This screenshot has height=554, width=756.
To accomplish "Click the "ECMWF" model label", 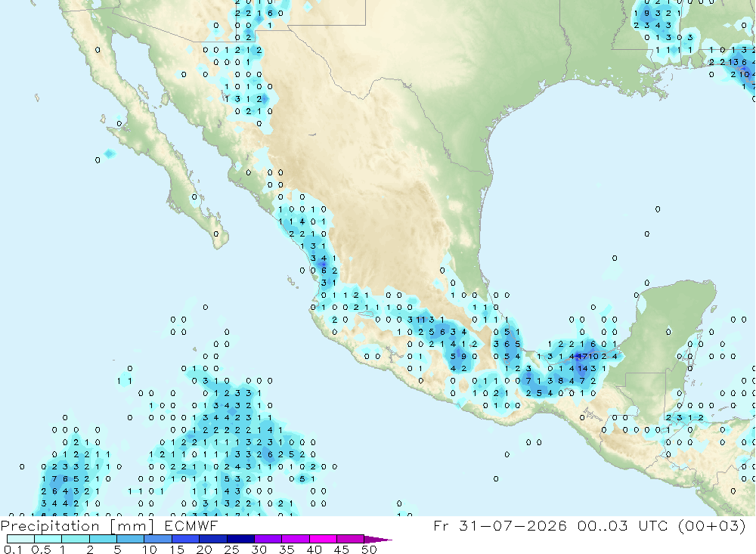I will (191, 525).
